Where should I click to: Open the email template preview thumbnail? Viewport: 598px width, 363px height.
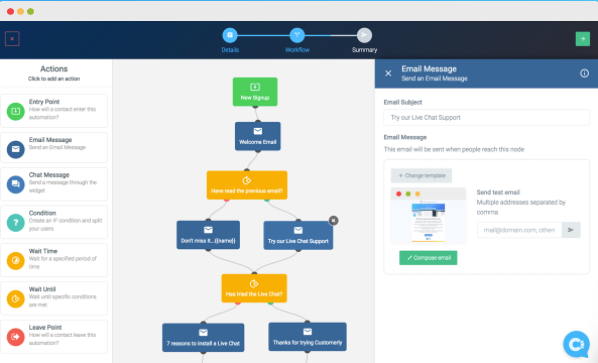coord(428,215)
